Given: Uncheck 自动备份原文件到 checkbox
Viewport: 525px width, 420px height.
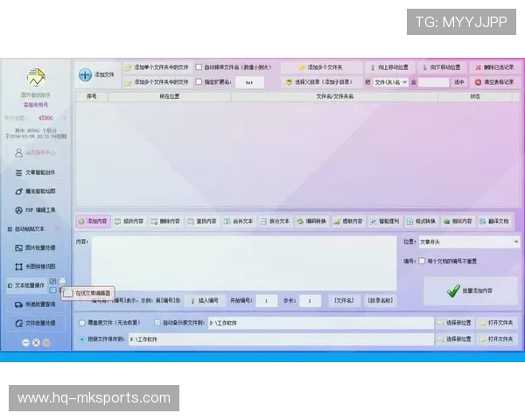Looking at the screenshot, I should (x=157, y=323).
